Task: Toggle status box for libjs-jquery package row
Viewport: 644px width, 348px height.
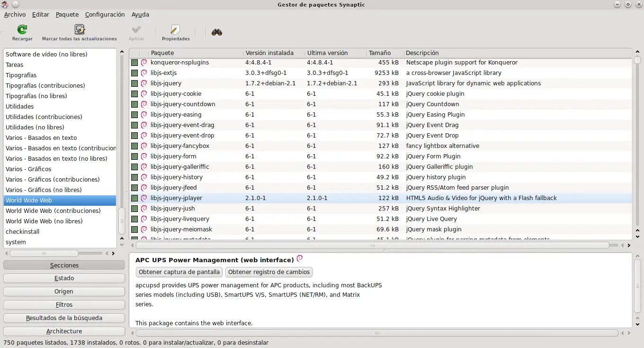Action: point(134,83)
